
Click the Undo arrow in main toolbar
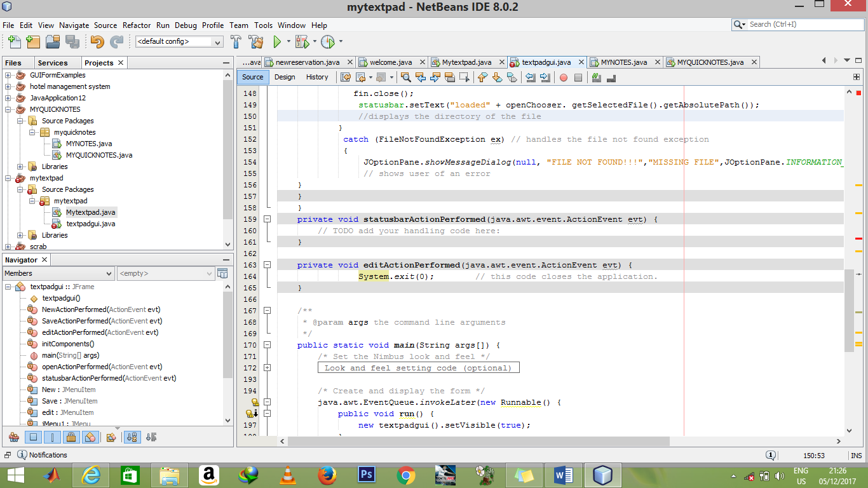(97, 42)
